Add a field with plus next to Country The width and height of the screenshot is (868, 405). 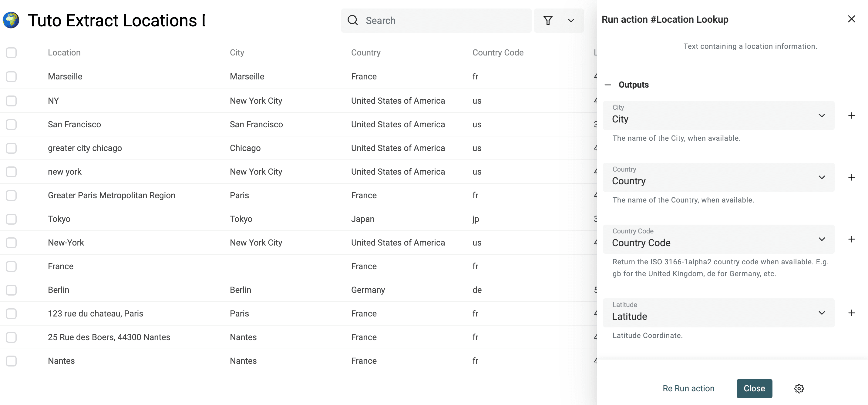click(851, 178)
